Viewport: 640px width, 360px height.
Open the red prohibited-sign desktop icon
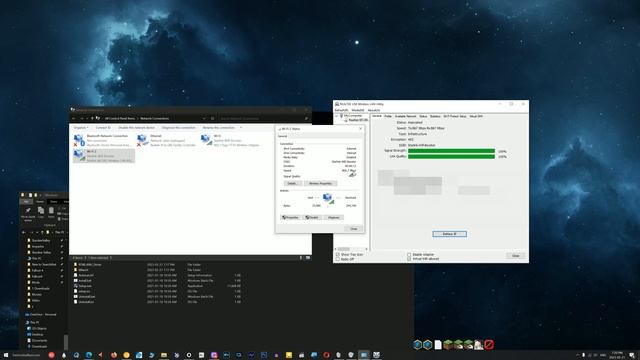489,345
